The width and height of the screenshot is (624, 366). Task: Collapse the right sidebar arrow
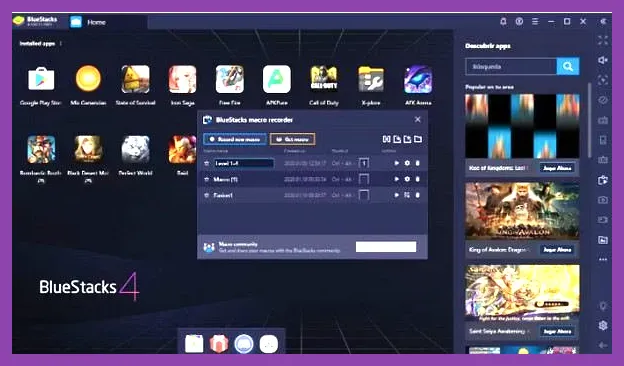(x=603, y=21)
